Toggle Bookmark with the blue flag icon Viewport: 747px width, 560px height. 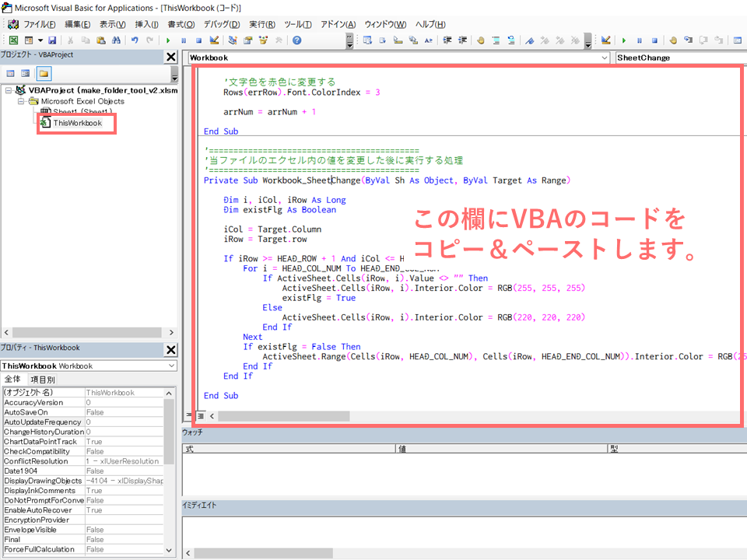[529, 40]
